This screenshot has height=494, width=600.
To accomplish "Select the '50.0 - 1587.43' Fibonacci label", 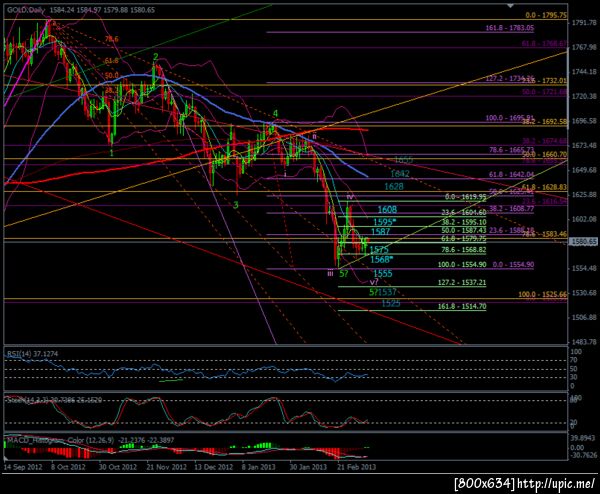I will 464,230.
